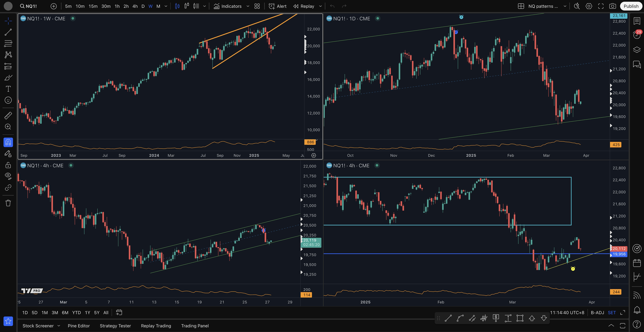The width and height of the screenshot is (644, 332).
Task: Click the trash remove objects icon
Action: click(x=8, y=203)
